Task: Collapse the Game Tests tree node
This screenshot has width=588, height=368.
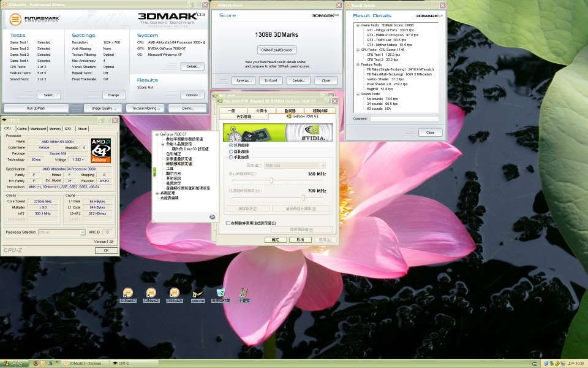Action: coord(357,25)
